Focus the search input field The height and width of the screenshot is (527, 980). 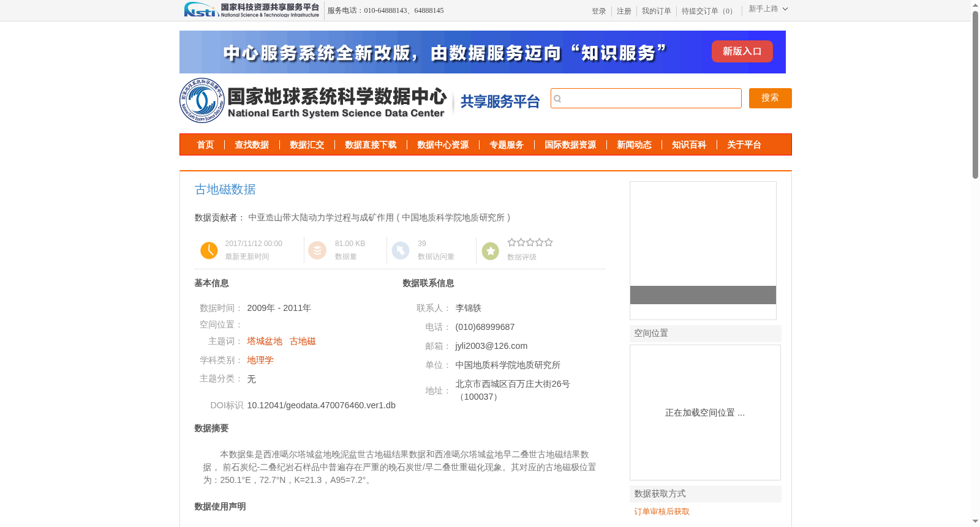[646, 98]
